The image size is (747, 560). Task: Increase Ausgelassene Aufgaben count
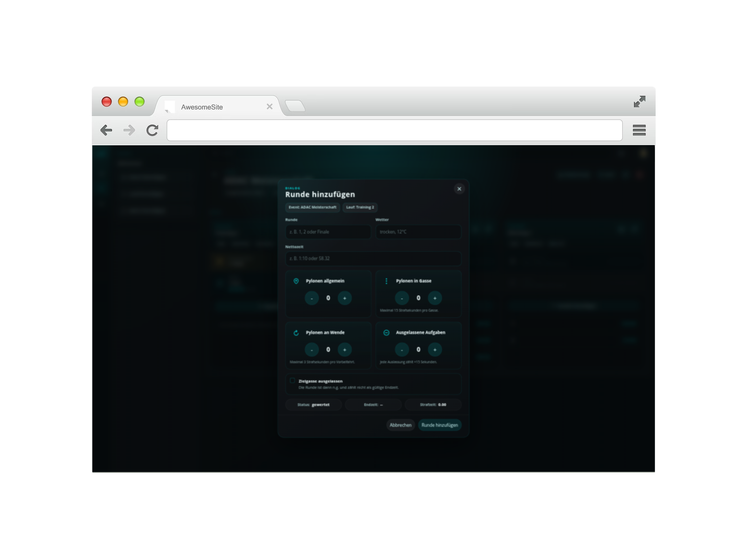(435, 350)
